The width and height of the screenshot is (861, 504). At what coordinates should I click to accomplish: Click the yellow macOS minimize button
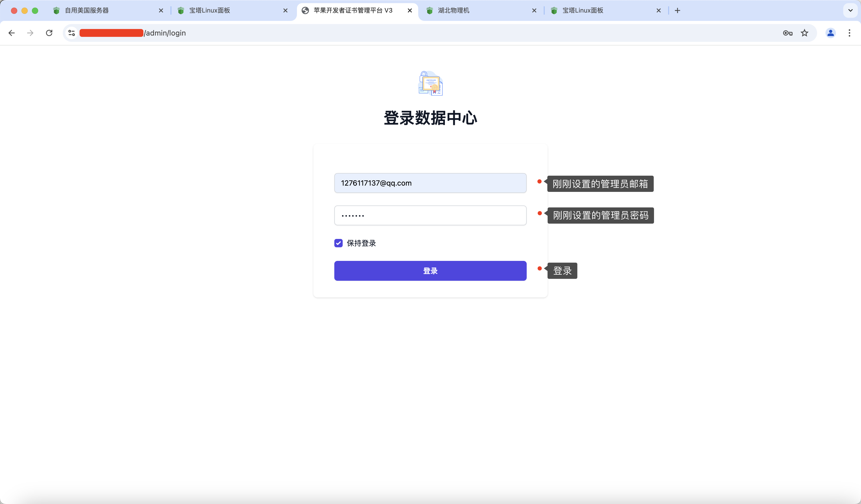pos(25,11)
